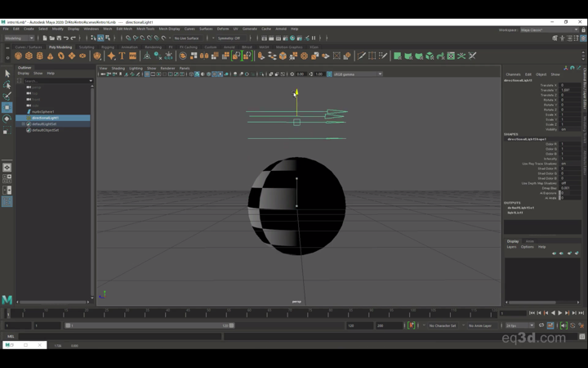588x368 pixels.
Task: Click the Rotate tool icon
Action: point(7,119)
